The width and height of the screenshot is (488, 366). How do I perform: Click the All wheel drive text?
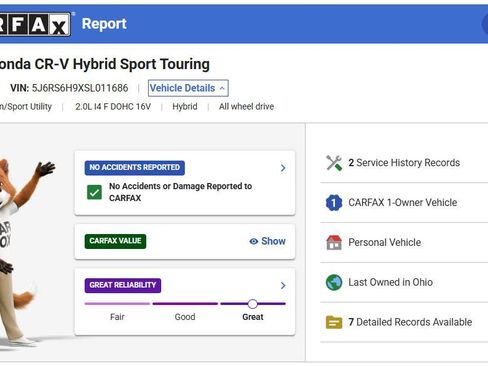[x=246, y=107]
